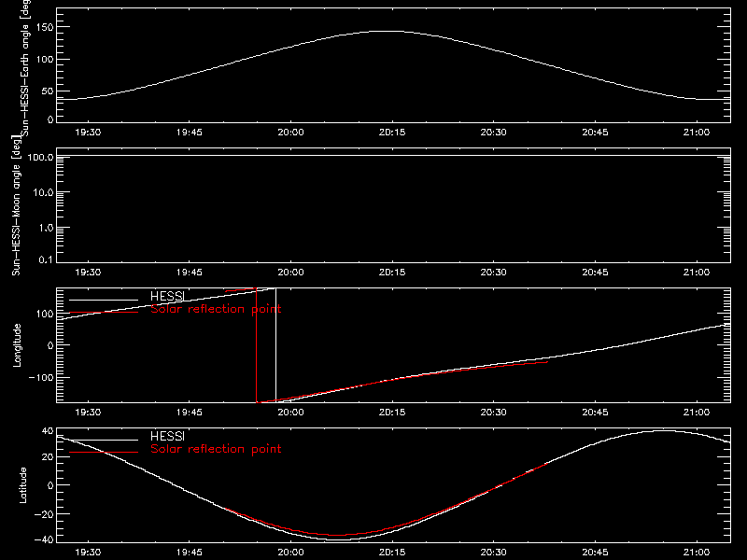
Task: Click 20:15 time label under Latitude plot
Action: [392, 553]
